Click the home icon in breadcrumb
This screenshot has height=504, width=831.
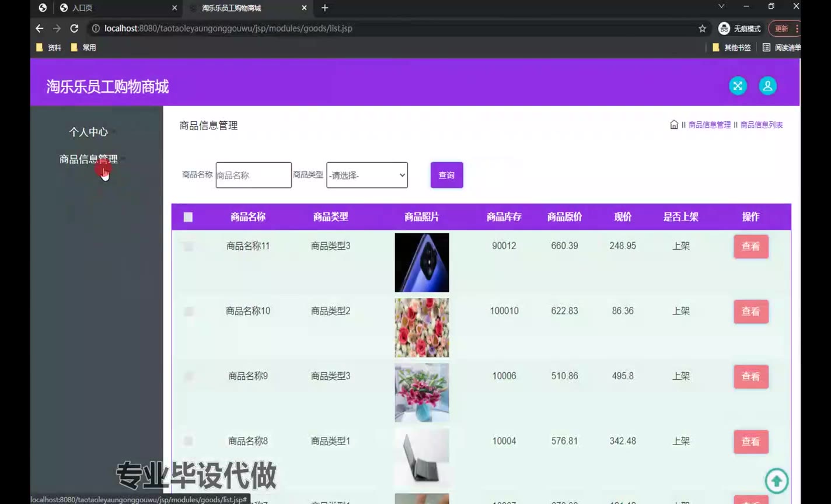click(x=674, y=124)
